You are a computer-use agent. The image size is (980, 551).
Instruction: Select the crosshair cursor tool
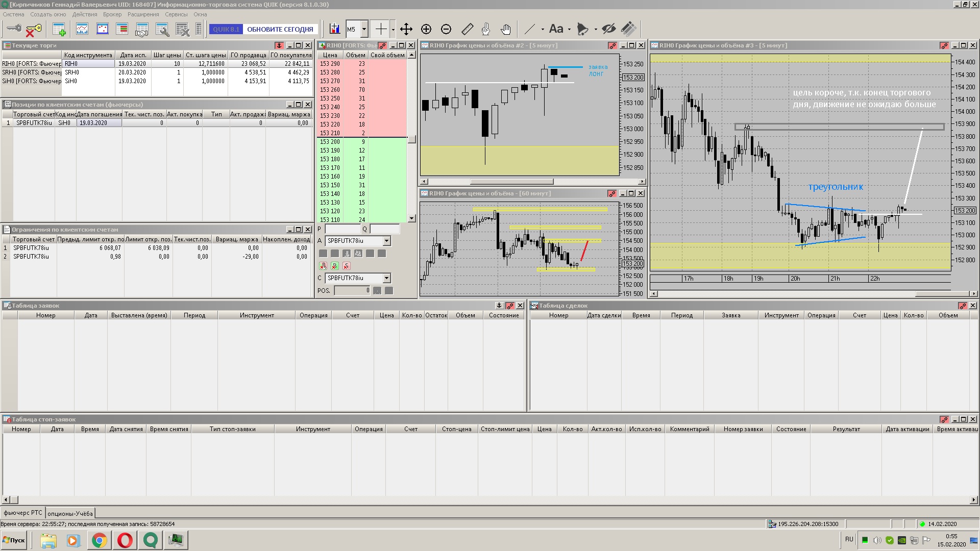coord(381,29)
